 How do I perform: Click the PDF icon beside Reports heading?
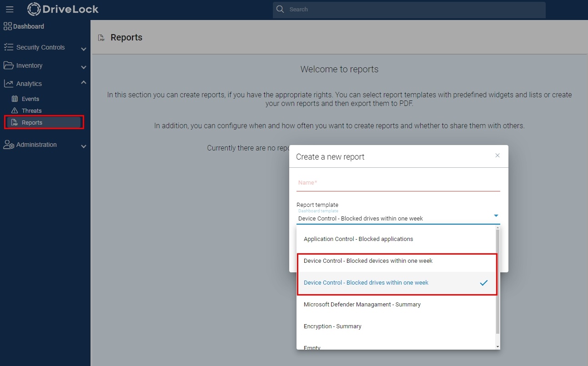coord(101,38)
